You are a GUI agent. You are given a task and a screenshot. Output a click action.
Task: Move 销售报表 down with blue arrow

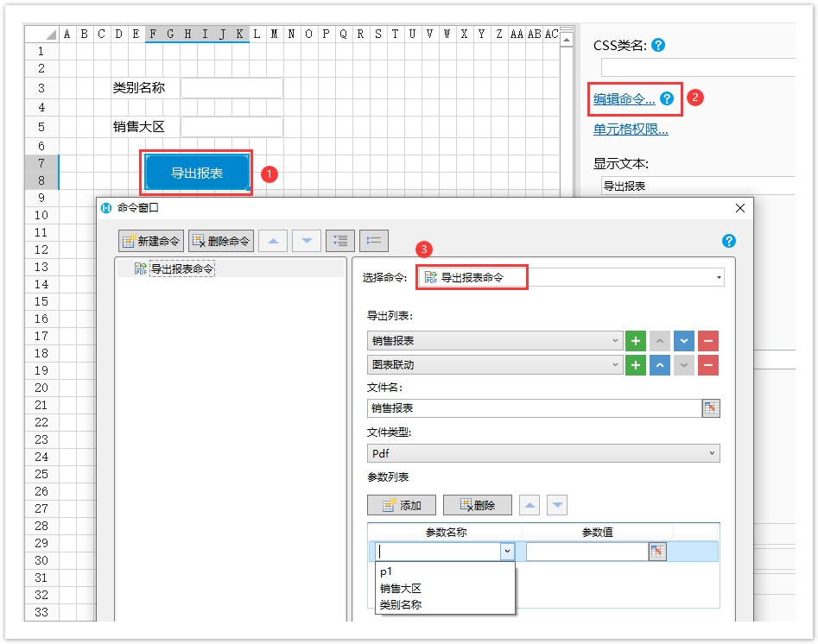pos(683,341)
